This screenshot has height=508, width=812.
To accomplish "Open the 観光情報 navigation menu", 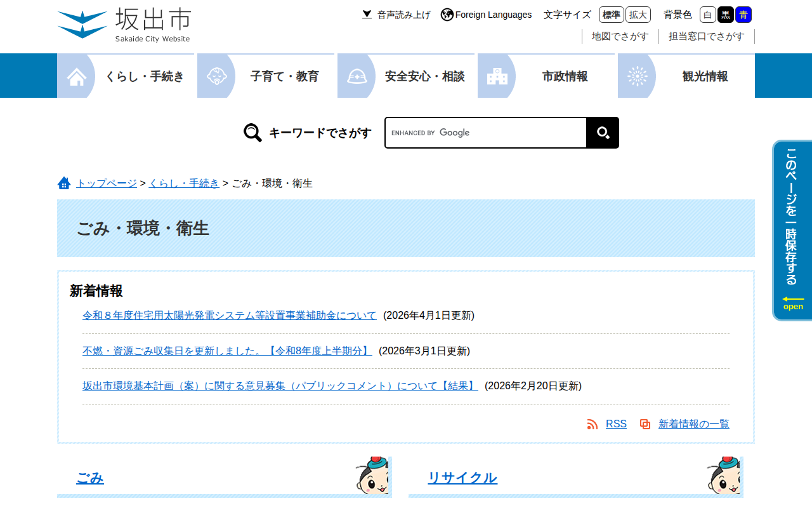I will coord(686,76).
